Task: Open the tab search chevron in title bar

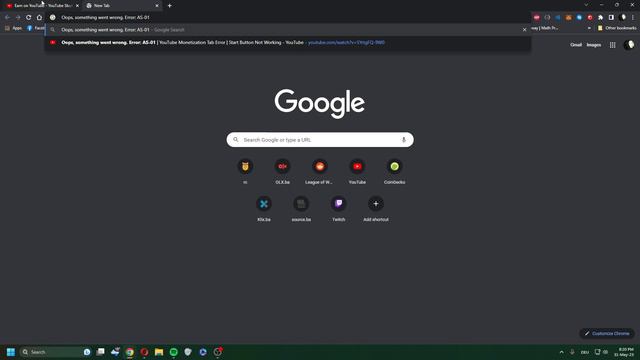Action: [586, 5]
